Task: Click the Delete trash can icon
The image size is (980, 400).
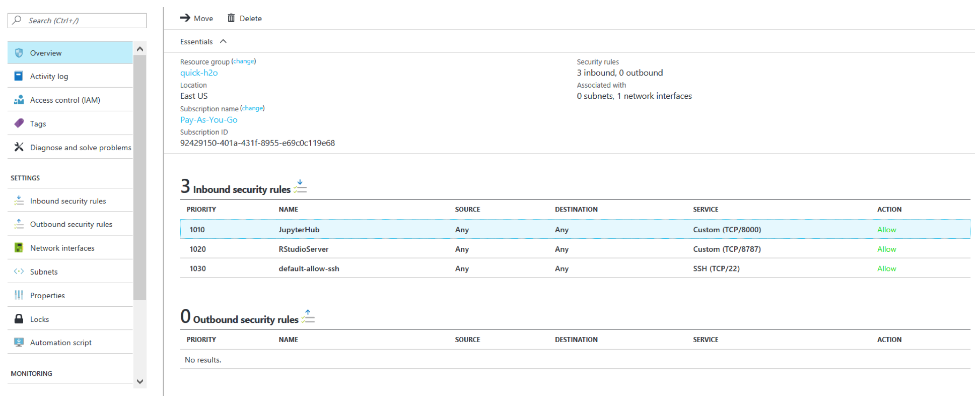Action: [x=231, y=18]
